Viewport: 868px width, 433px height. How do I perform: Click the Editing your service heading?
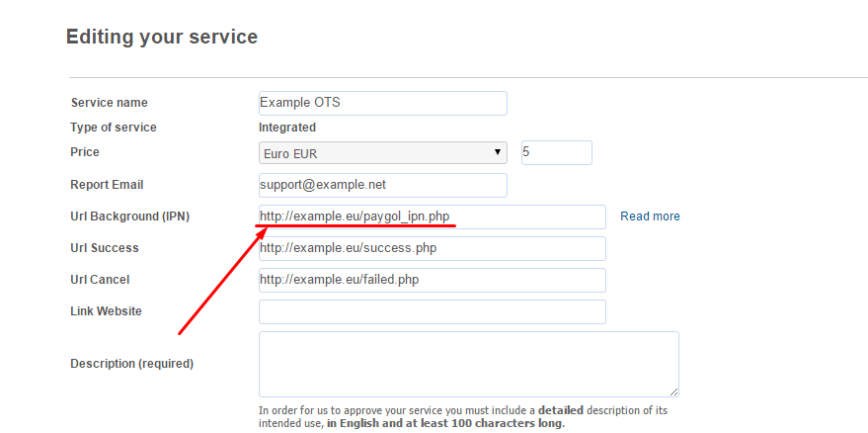point(162,37)
